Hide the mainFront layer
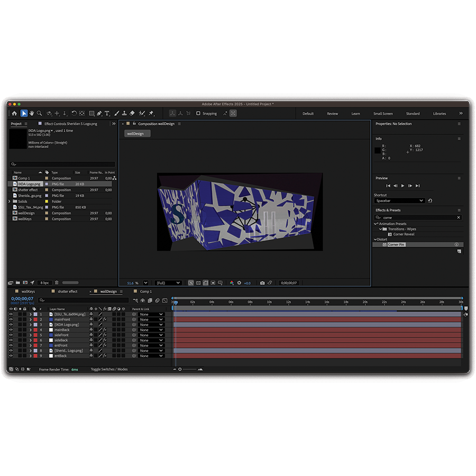This screenshot has height=476, width=476. coord(11,319)
